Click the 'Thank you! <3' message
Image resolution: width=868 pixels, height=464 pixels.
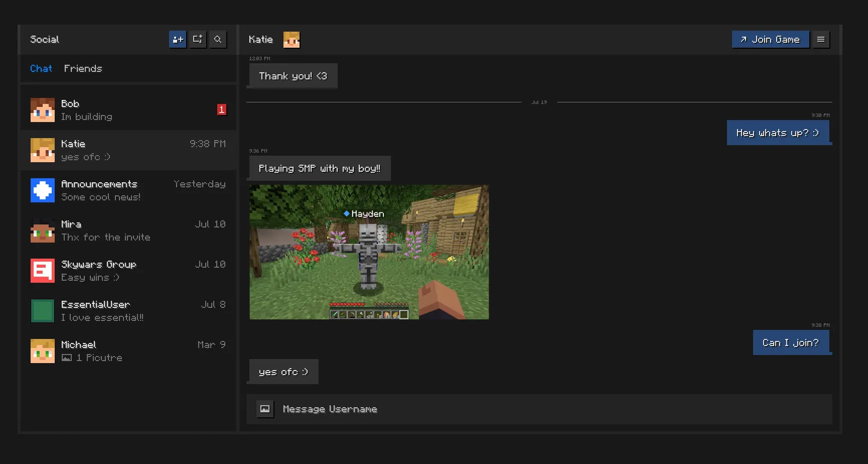point(293,76)
